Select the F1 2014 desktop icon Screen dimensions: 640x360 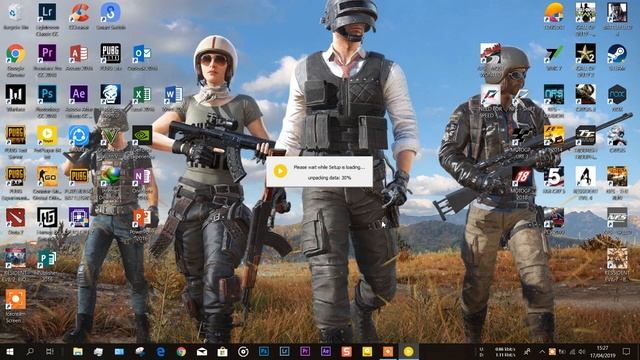(x=554, y=135)
